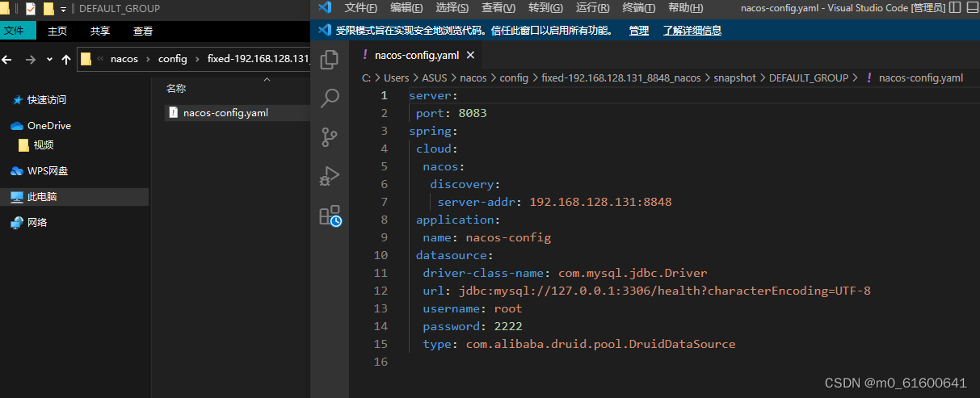Open VS Code 转到(G) menu
Image resolution: width=980 pixels, height=398 pixels.
click(546, 8)
